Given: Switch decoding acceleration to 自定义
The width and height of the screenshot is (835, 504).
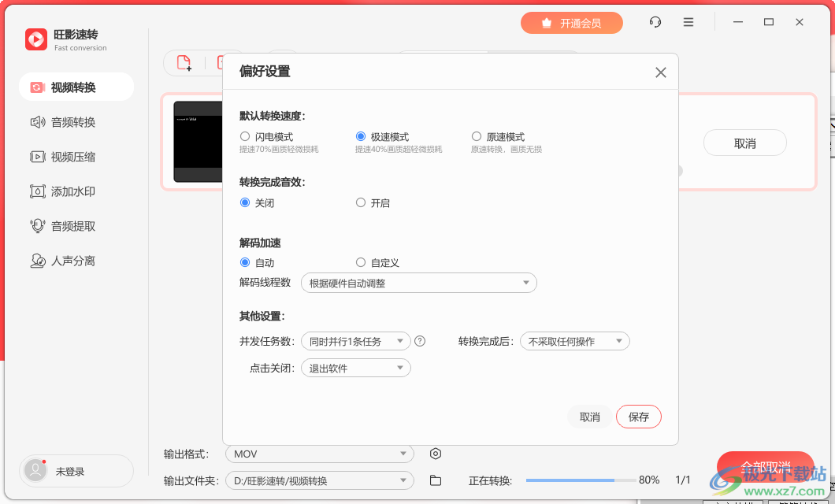Looking at the screenshot, I should pos(360,262).
